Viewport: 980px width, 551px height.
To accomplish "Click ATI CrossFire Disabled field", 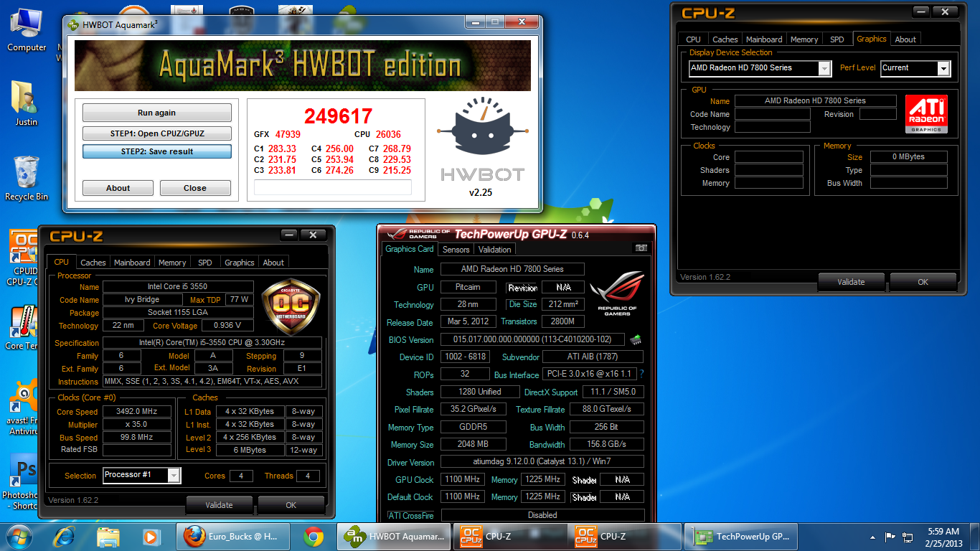I will click(542, 515).
